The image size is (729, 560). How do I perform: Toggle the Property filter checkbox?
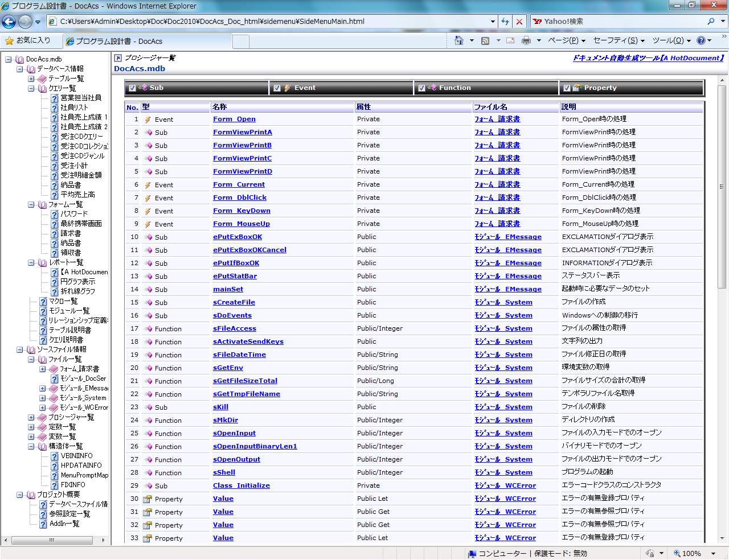(x=567, y=88)
